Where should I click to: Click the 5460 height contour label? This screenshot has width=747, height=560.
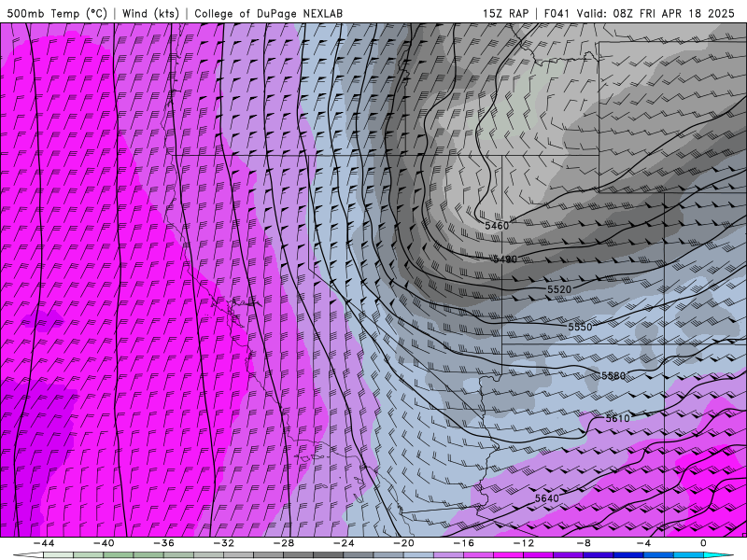click(497, 226)
